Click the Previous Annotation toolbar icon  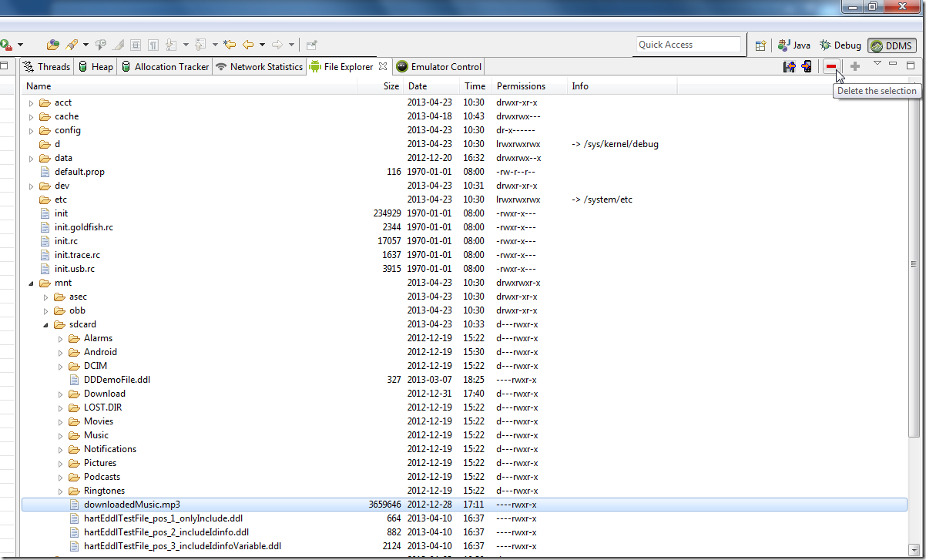pos(201,45)
